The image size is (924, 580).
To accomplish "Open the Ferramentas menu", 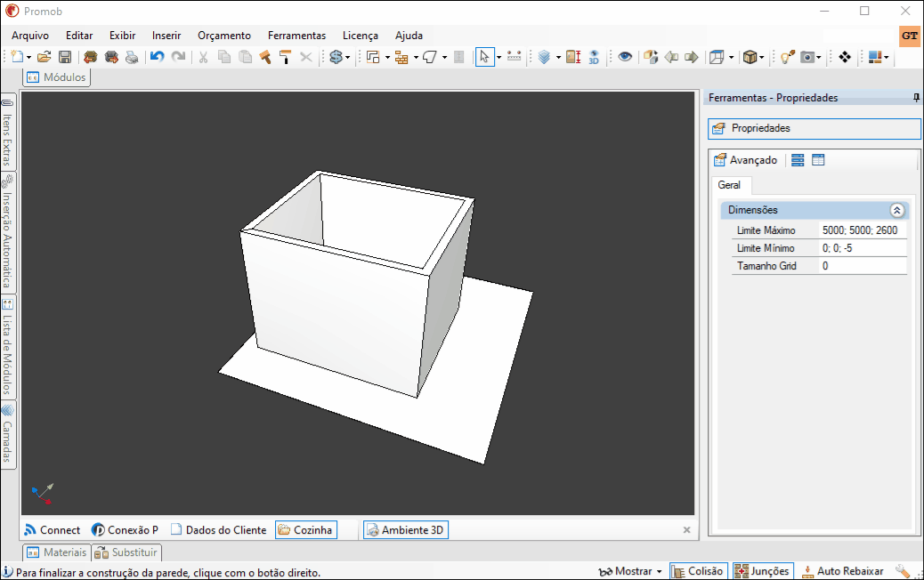I will (x=296, y=36).
